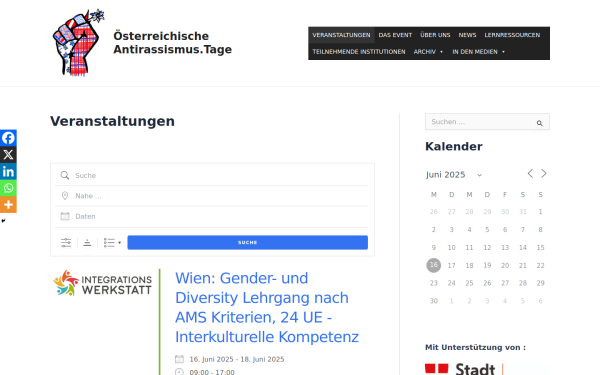The width and height of the screenshot is (600, 375).
Task: Select June 30 in calendar
Action: point(434,301)
